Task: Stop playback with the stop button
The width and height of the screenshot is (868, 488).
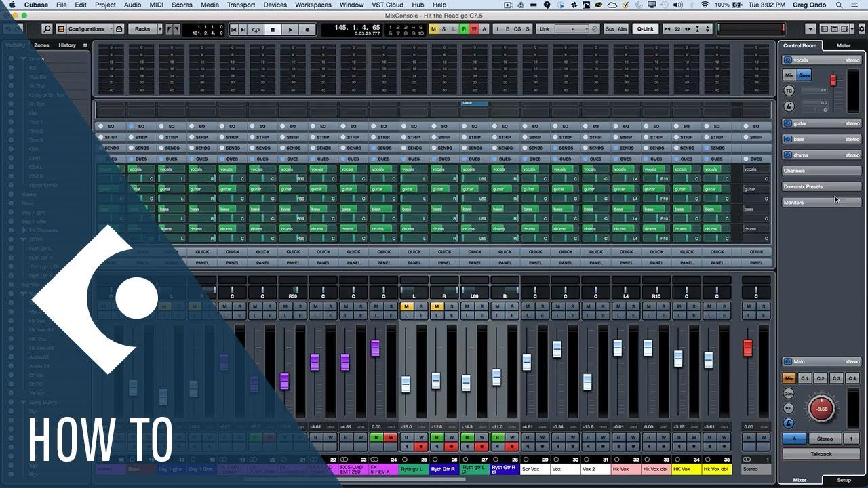Action: click(x=273, y=29)
